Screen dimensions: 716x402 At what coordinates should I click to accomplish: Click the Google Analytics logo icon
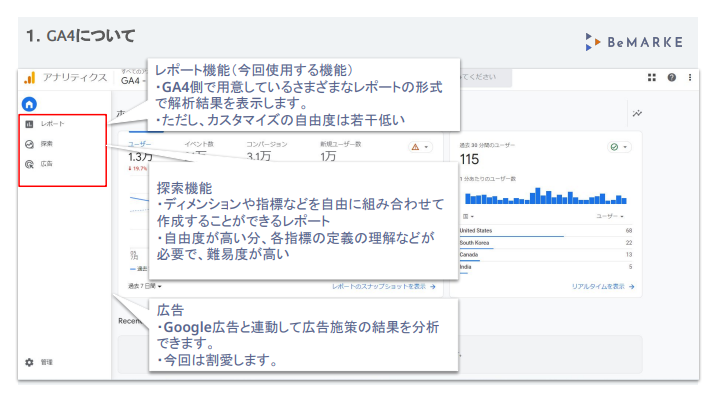(30, 78)
